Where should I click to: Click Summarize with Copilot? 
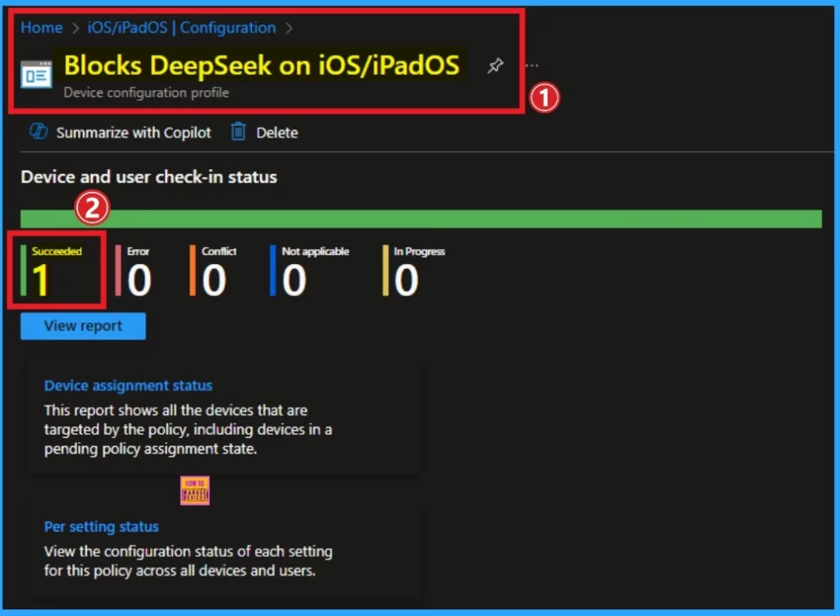pos(134,132)
